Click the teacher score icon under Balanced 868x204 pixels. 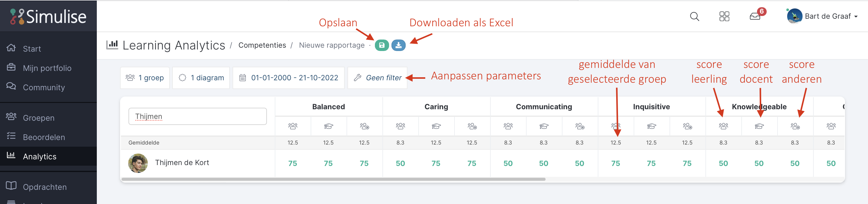point(328,126)
